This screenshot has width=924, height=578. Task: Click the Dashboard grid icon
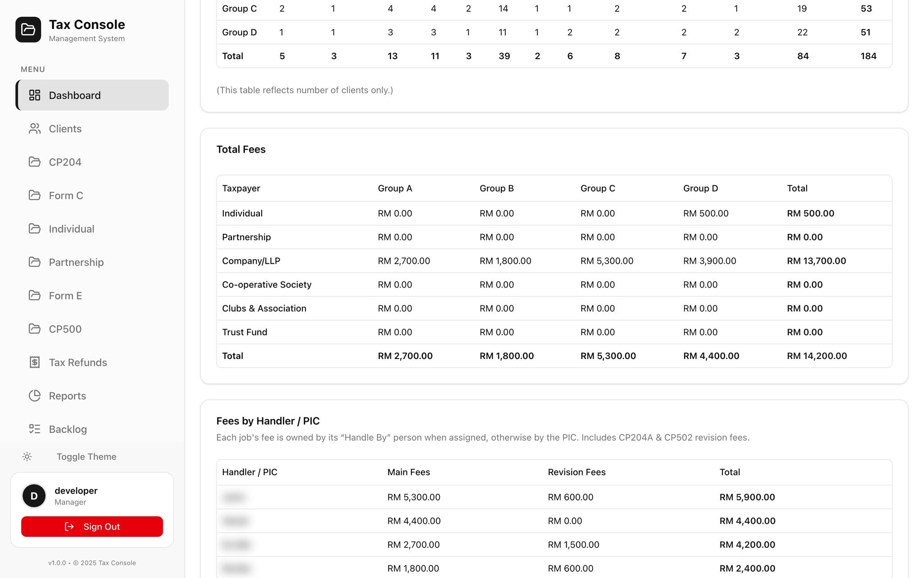tap(35, 95)
